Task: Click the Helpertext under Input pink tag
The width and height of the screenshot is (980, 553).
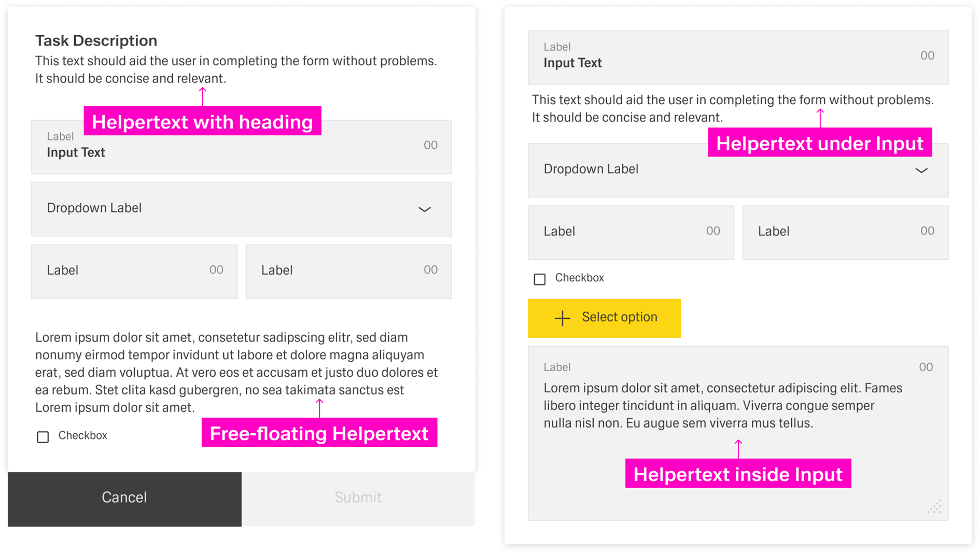Action: [x=819, y=143]
